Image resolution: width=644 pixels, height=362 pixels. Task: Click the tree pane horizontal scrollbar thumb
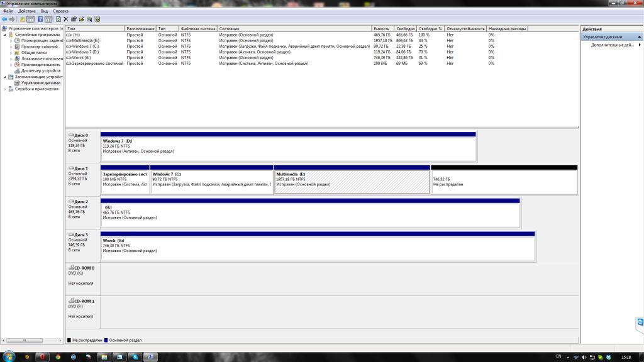tap(25, 340)
